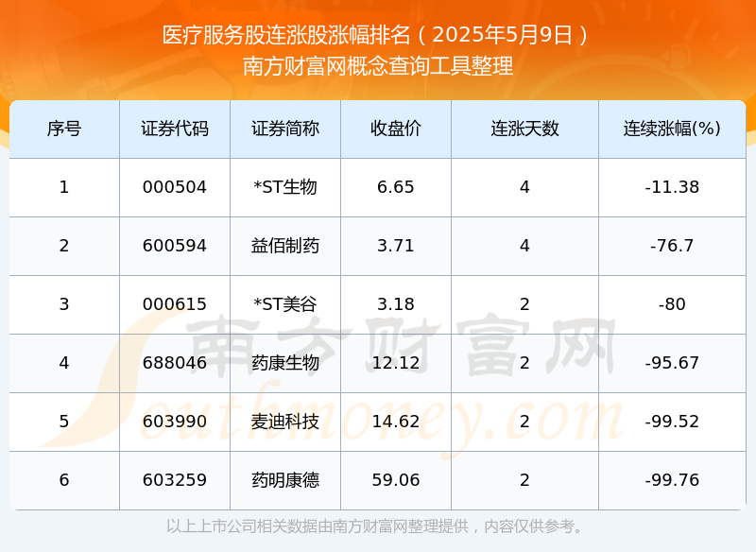The image size is (756, 552).
Task: Click the 序号 column header
Action: [64, 129]
